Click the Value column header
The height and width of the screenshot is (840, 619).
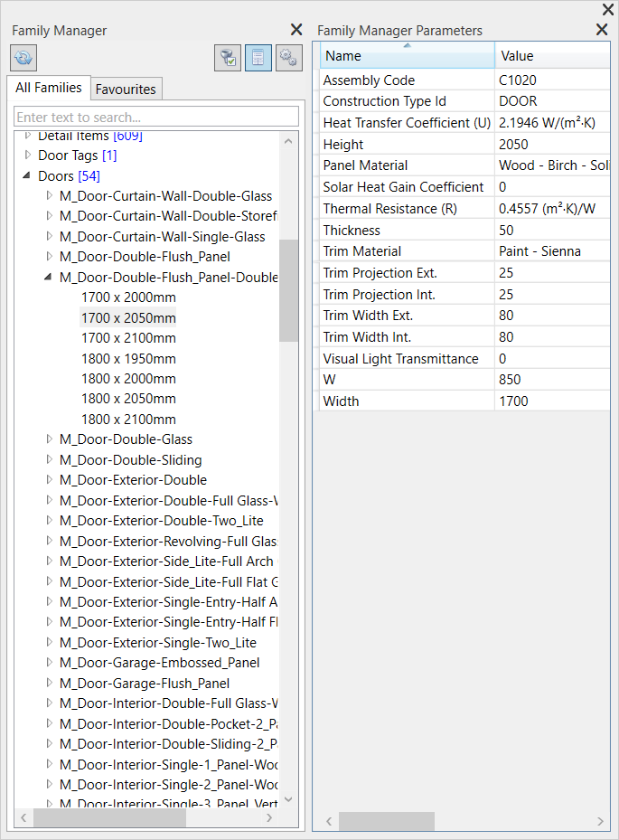point(551,56)
